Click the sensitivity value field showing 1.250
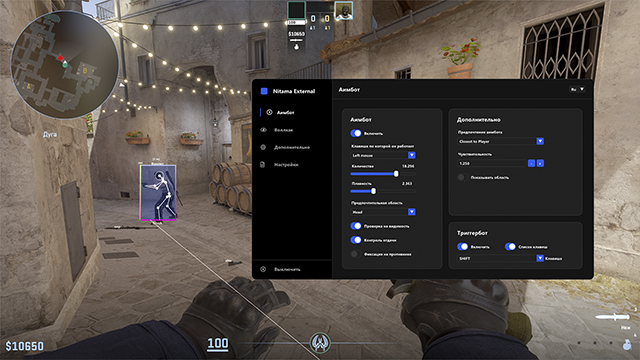The width and height of the screenshot is (640, 360). click(492, 163)
